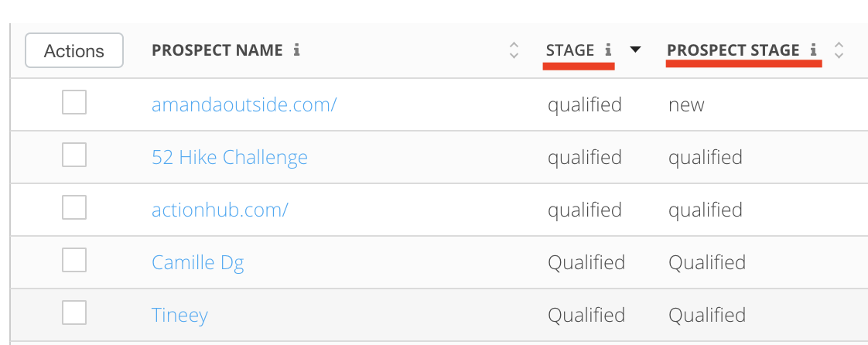Click the Prospect Name column header
Image resolution: width=868 pixels, height=345 pixels.
tap(217, 51)
